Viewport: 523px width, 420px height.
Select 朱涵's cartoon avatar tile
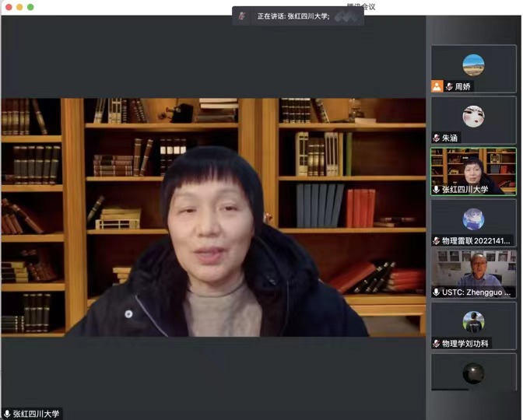(x=473, y=116)
